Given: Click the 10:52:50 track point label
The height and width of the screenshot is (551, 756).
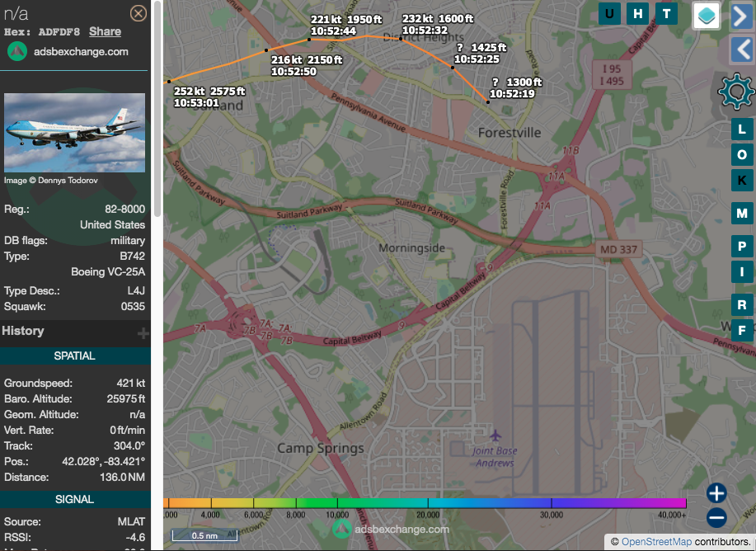Looking at the screenshot, I should click(307, 66).
